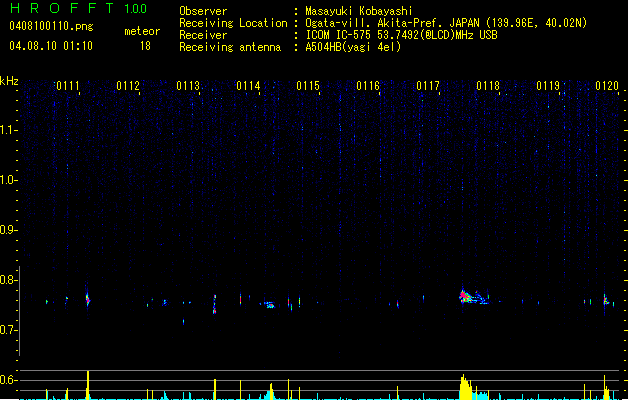Click the version number 1.0.0
The image size is (629, 400).
click(x=136, y=8)
